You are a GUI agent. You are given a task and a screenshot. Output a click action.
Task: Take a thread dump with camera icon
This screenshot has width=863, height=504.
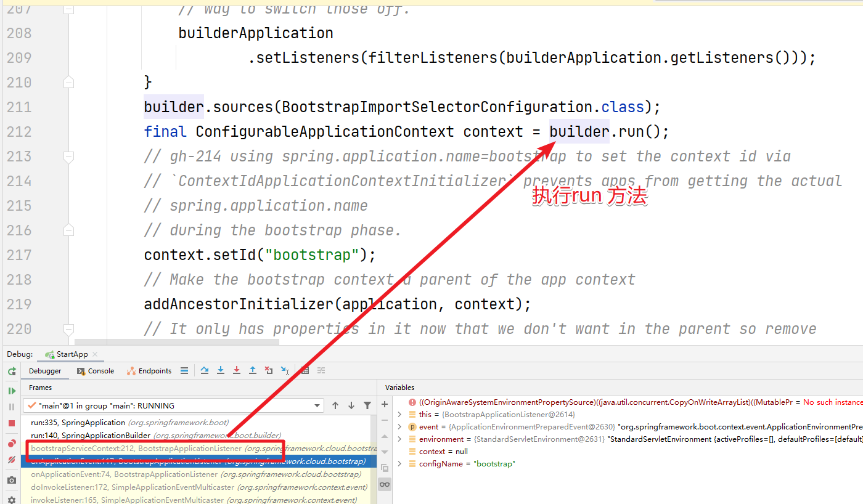click(x=11, y=481)
